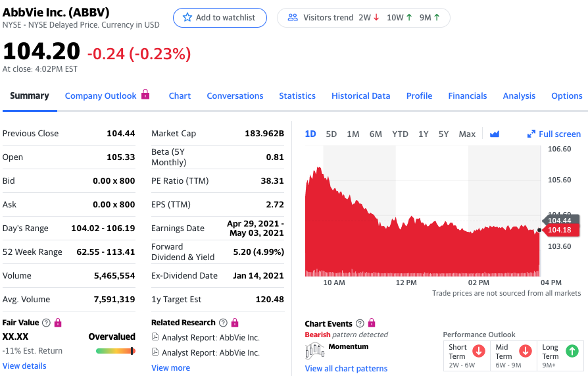This screenshot has height=376, width=588.
Task: Click the Market Cap value 183.962B
Action: point(264,134)
